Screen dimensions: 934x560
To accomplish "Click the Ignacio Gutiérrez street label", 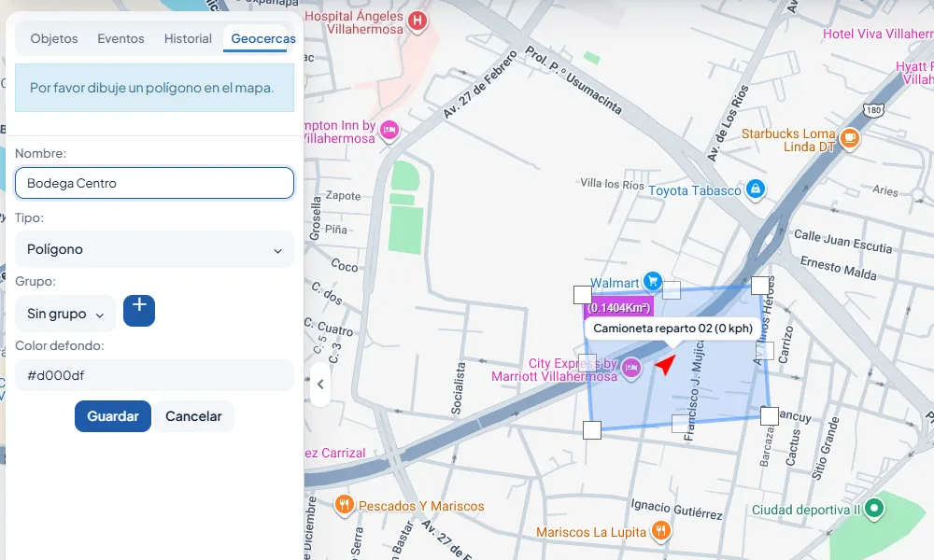I will pyautogui.click(x=676, y=509).
